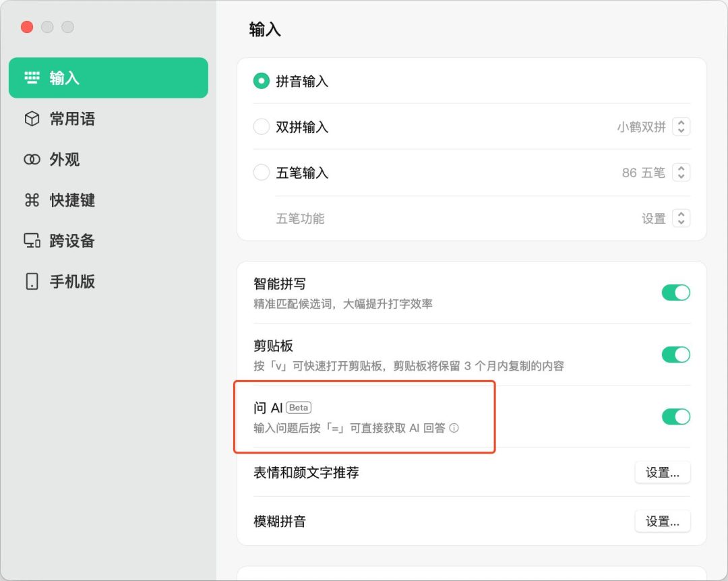This screenshot has height=581, width=728.
Task: Click the cube icon next to 常用语
Action: click(x=32, y=119)
